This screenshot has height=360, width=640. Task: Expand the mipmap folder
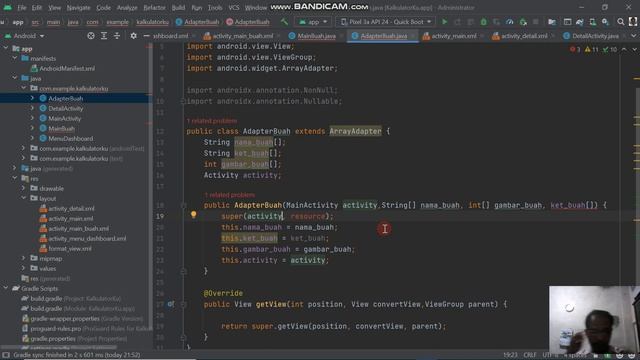point(24,258)
